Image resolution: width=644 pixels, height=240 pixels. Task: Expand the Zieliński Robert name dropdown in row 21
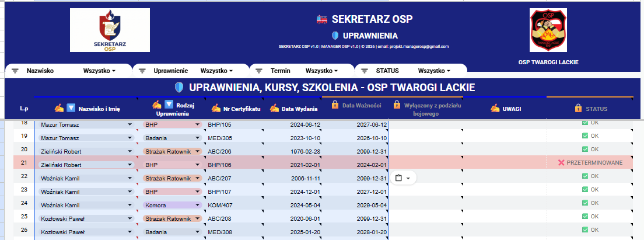(x=129, y=165)
